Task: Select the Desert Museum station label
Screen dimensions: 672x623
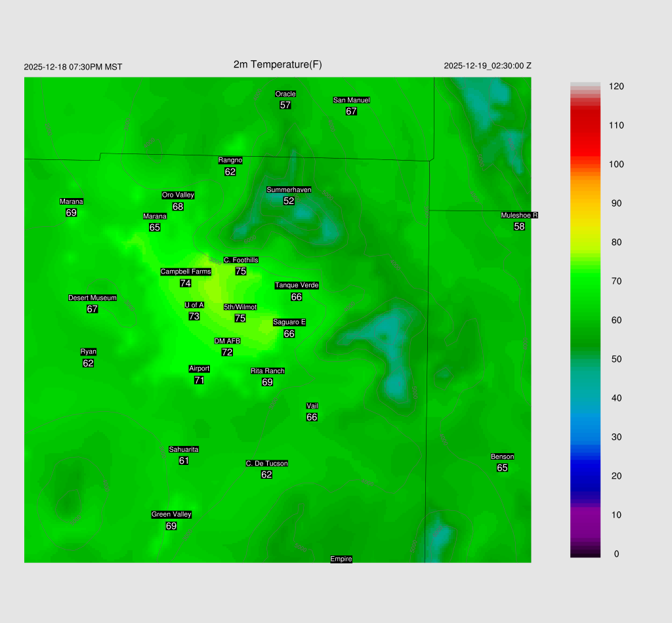Action: pyautogui.click(x=93, y=298)
